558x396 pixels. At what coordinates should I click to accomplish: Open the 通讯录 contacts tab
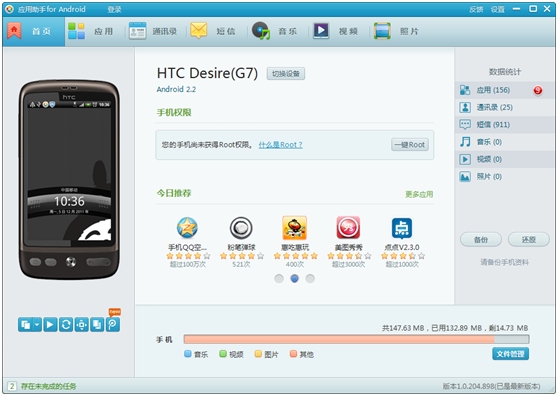tap(153, 31)
